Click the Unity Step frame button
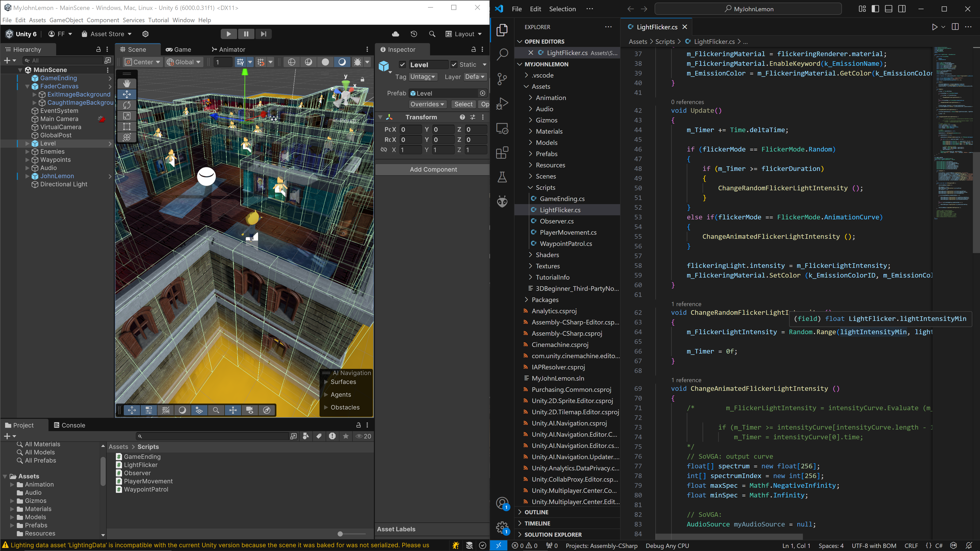Screen dimensions: 980x551 [263, 34]
